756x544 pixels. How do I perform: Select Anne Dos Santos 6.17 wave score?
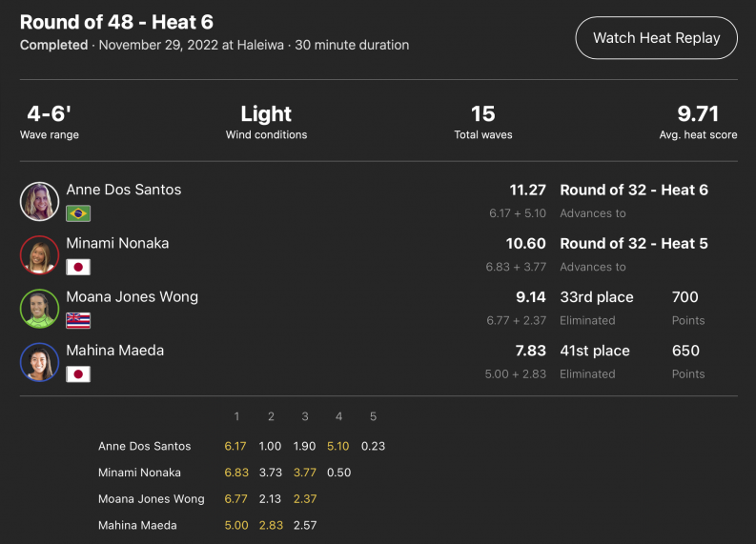[235, 446]
